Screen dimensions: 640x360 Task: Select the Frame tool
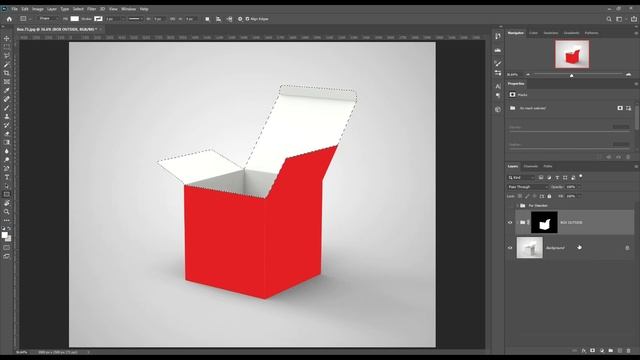(7, 82)
